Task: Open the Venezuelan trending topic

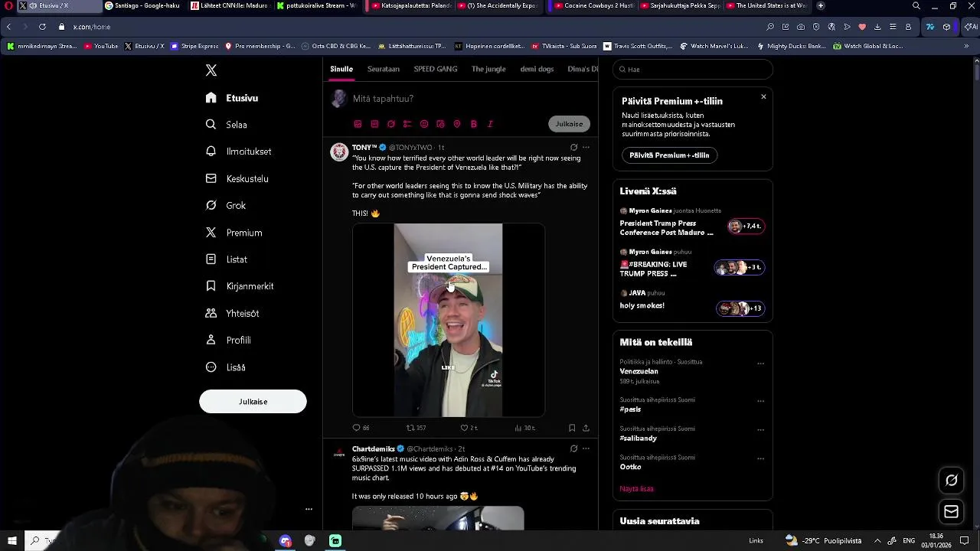Action: tap(639, 371)
